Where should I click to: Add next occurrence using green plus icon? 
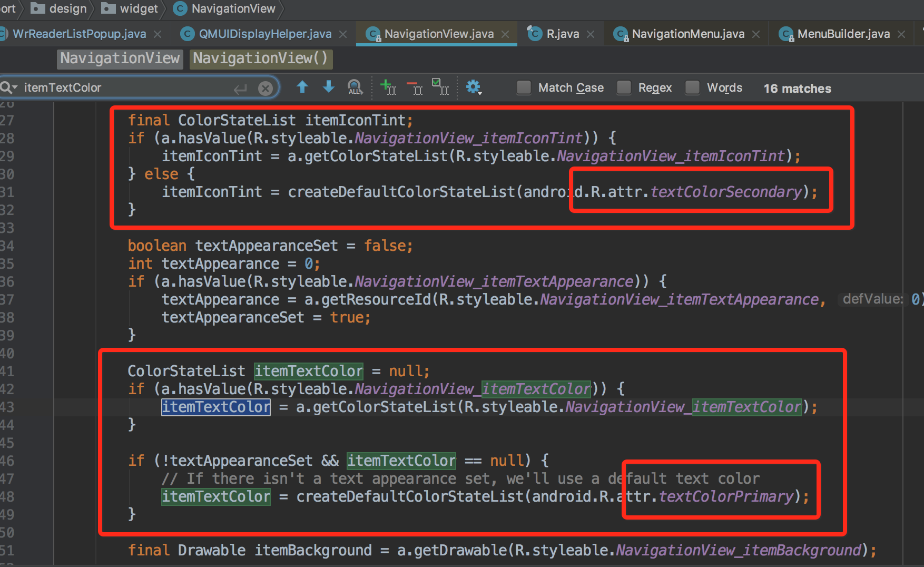coord(388,87)
